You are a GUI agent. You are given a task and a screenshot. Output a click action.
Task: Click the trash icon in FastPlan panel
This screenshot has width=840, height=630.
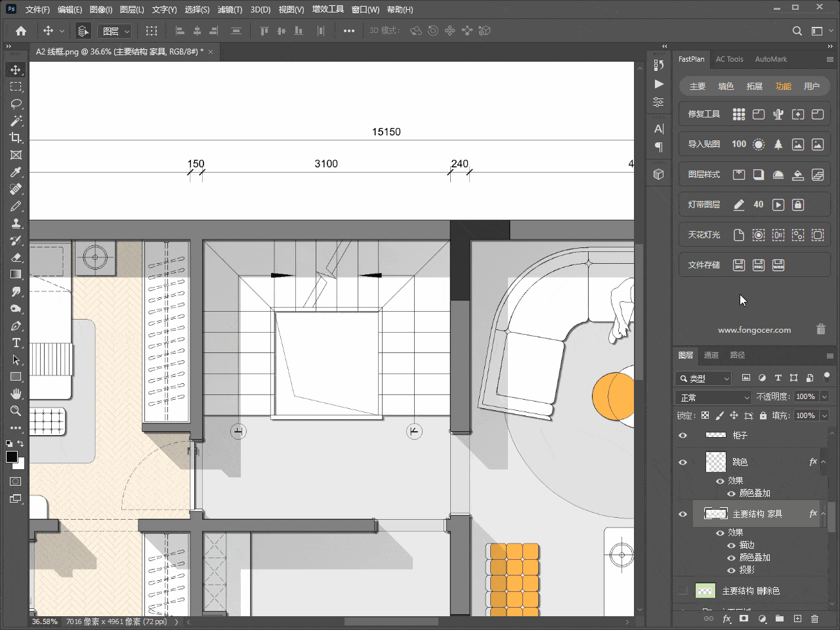[820, 329]
